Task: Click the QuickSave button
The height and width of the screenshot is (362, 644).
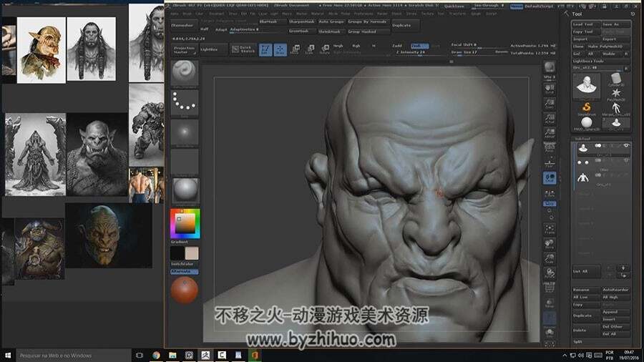Action: click(x=454, y=6)
